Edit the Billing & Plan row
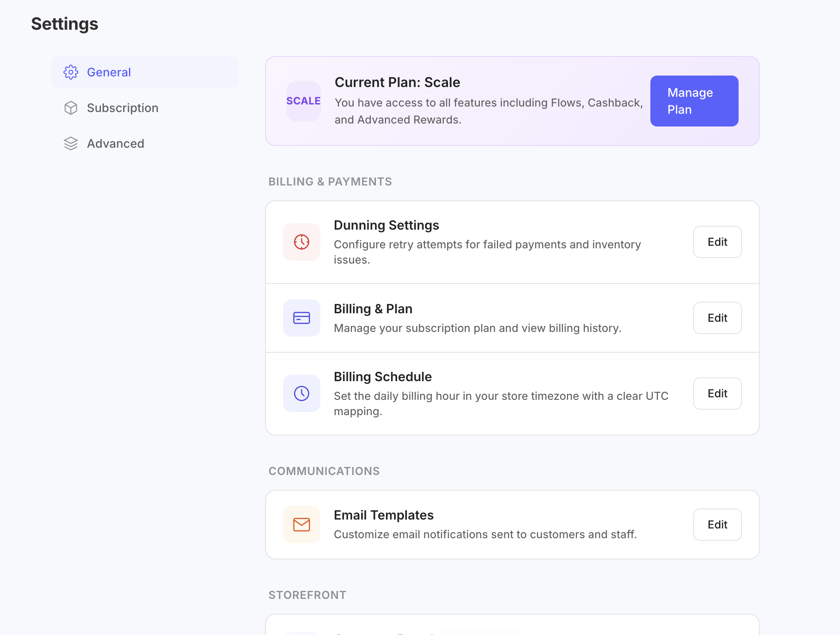This screenshot has height=635, width=840. tap(717, 318)
